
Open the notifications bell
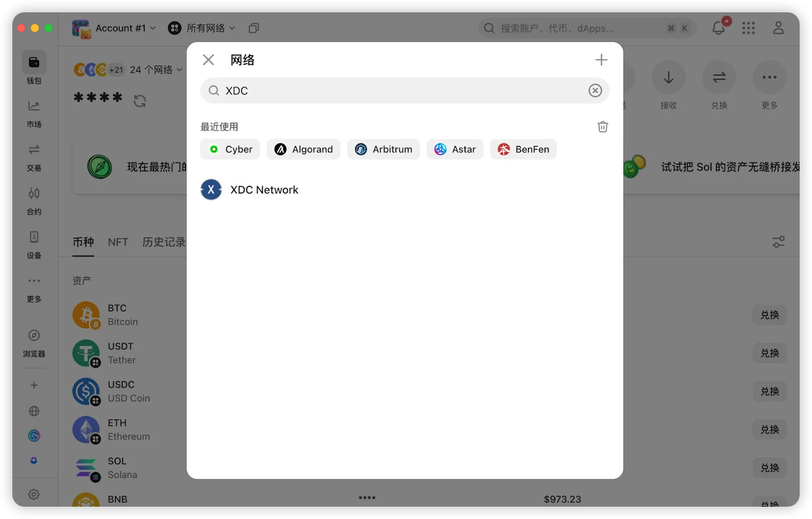[x=718, y=28]
